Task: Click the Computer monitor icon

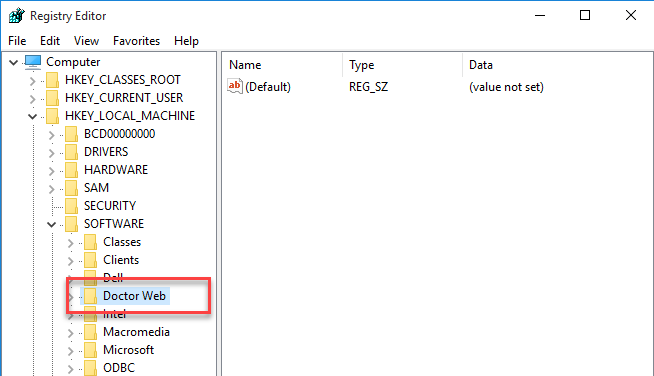Action: pos(33,62)
